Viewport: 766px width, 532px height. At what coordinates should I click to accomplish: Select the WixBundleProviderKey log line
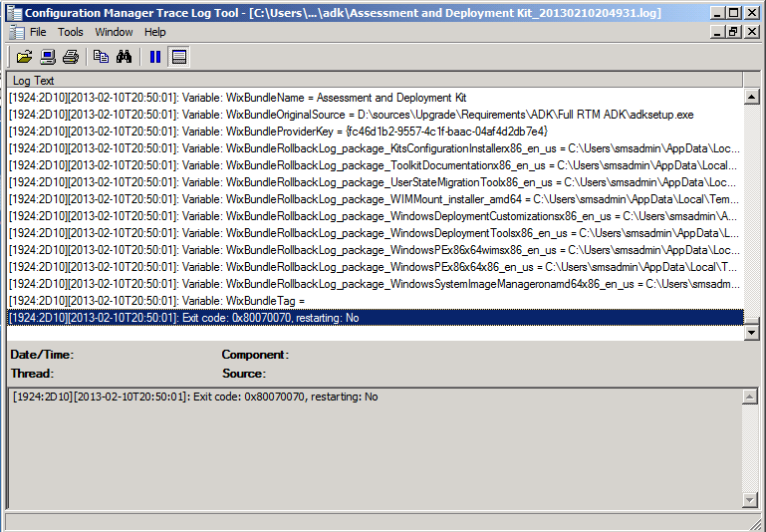pos(376,132)
